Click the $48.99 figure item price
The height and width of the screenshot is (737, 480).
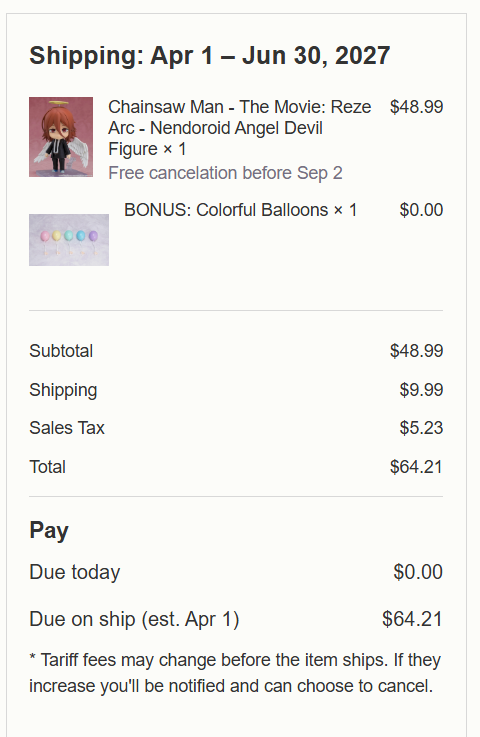coord(417,107)
